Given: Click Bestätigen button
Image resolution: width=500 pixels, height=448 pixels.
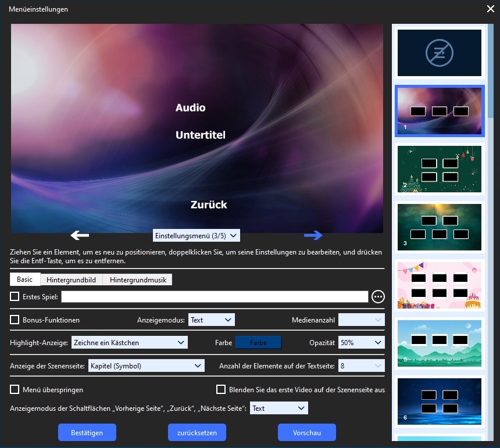Looking at the screenshot, I should click(87, 432).
